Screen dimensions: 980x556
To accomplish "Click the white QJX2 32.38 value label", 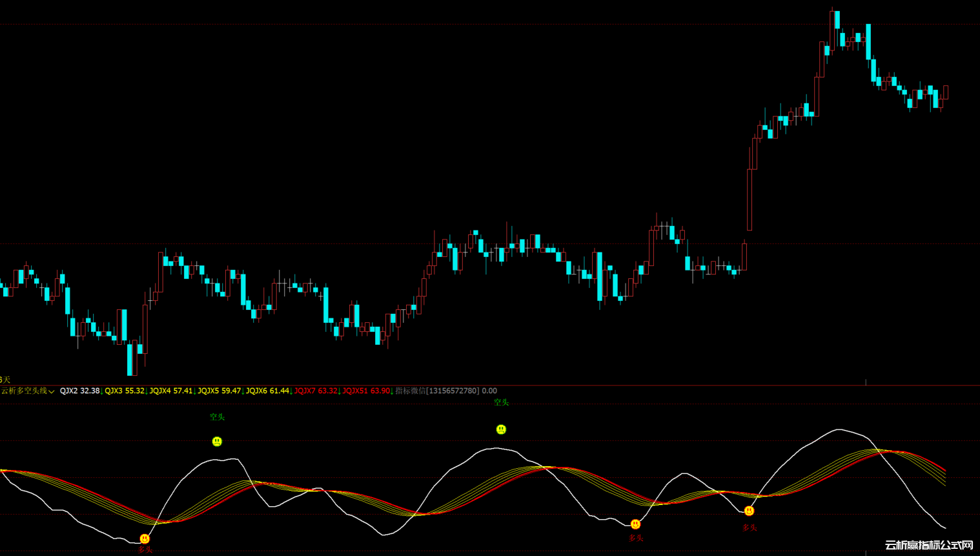I will pyautogui.click(x=79, y=391).
